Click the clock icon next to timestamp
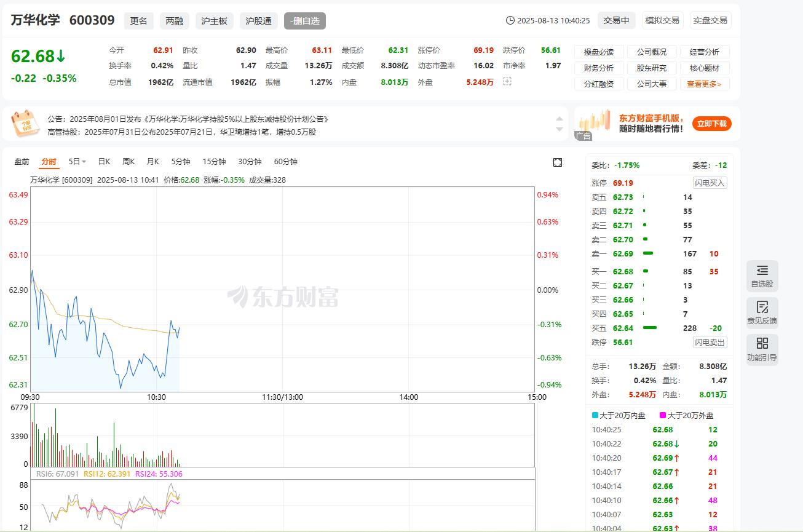Image resolution: width=803 pixels, height=532 pixels. click(x=510, y=20)
